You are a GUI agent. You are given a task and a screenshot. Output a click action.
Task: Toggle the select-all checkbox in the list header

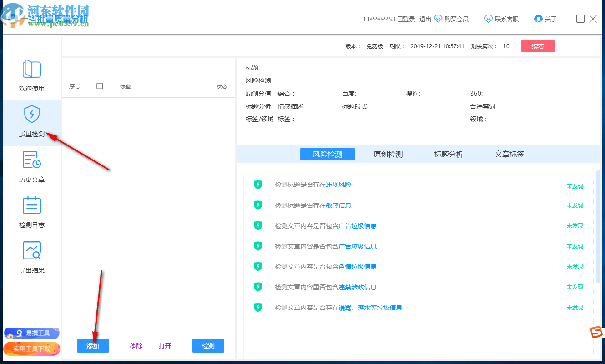tap(99, 86)
